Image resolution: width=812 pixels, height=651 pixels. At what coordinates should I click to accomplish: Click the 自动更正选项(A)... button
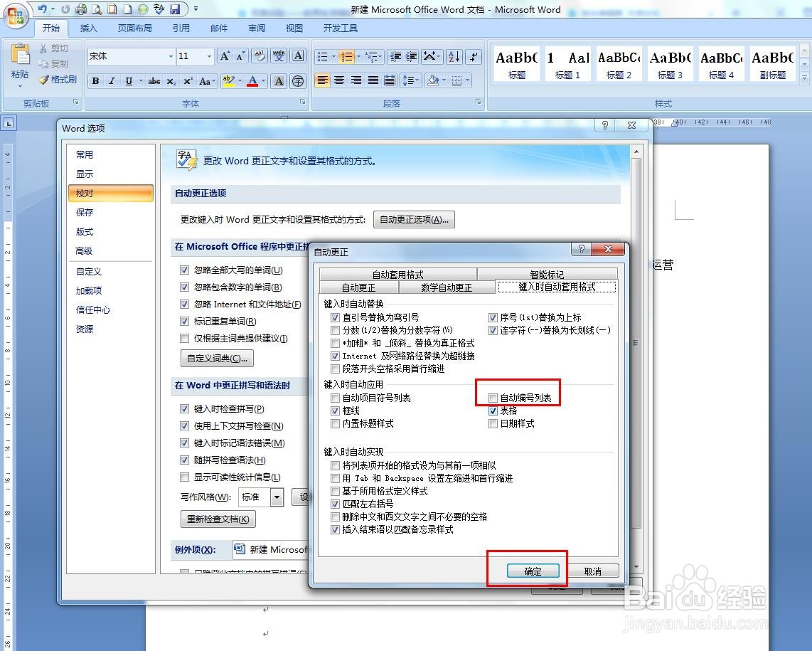[x=415, y=219]
